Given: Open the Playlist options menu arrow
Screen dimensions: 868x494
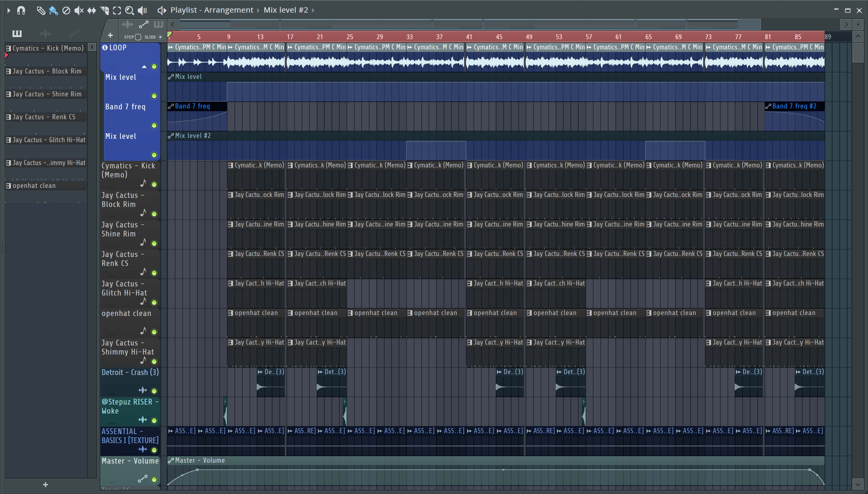Looking at the screenshot, I should click(9, 10).
